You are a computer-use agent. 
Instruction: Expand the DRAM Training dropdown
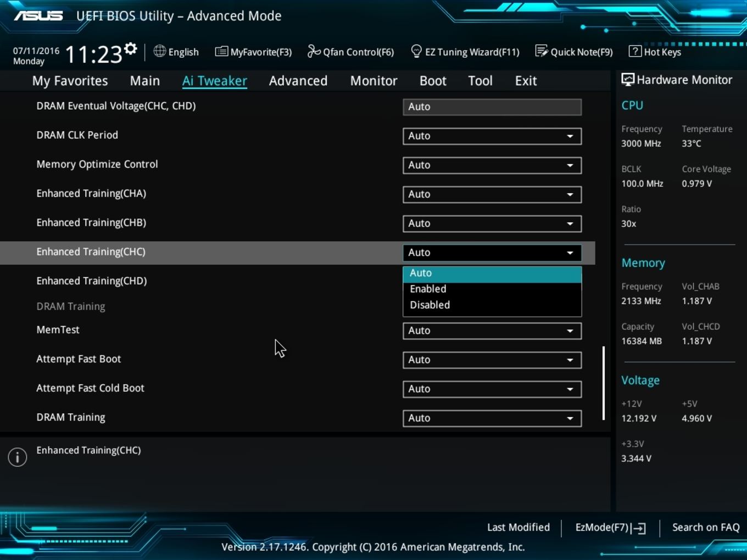[x=492, y=418]
